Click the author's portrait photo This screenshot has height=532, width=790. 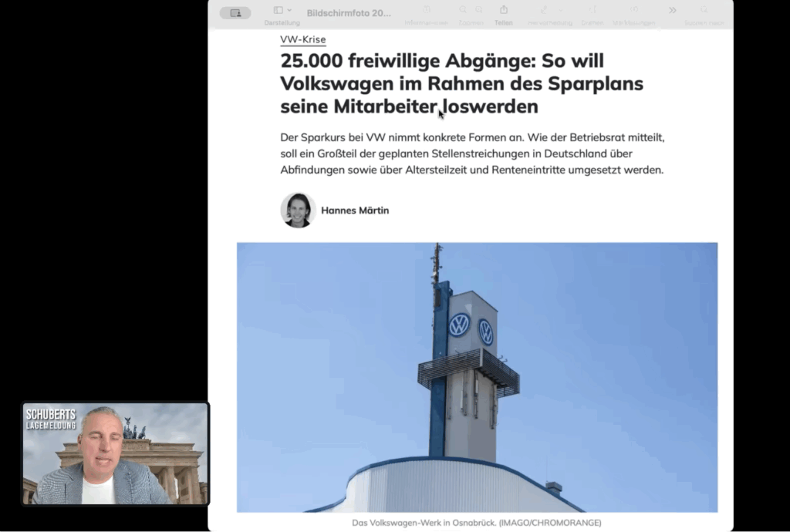tap(298, 210)
